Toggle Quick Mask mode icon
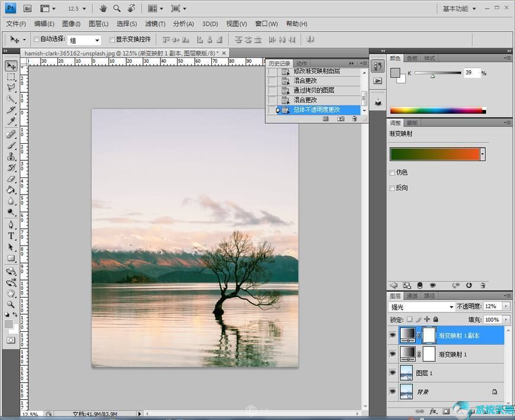This screenshot has width=515, height=420. (x=11, y=340)
